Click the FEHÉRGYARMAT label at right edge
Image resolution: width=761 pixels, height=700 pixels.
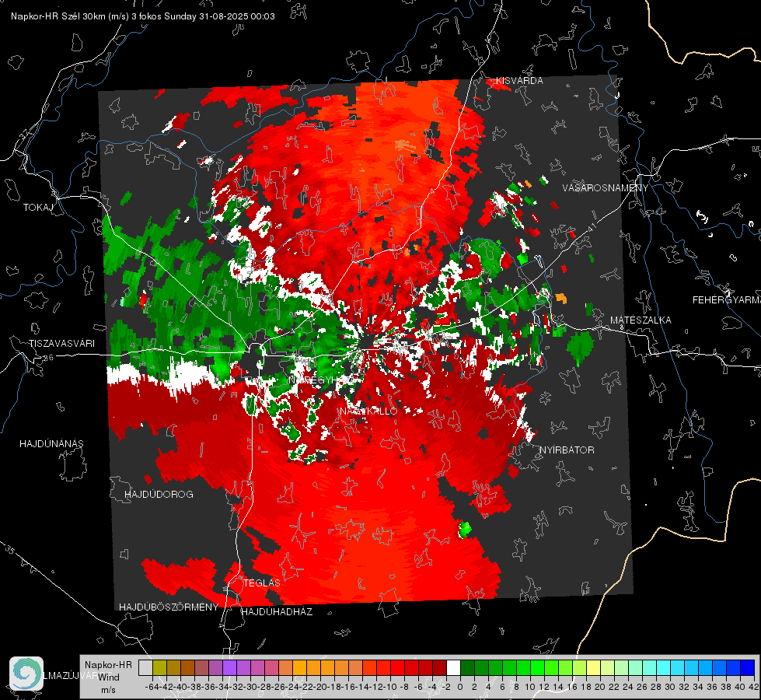pyautogui.click(x=727, y=300)
